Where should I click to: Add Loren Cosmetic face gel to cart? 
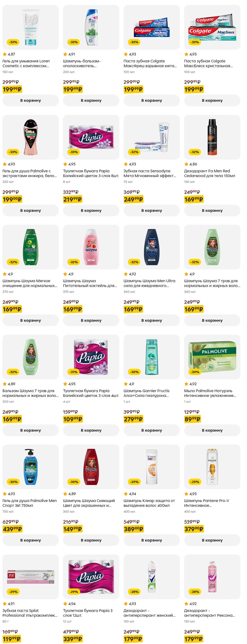[x=30, y=101]
